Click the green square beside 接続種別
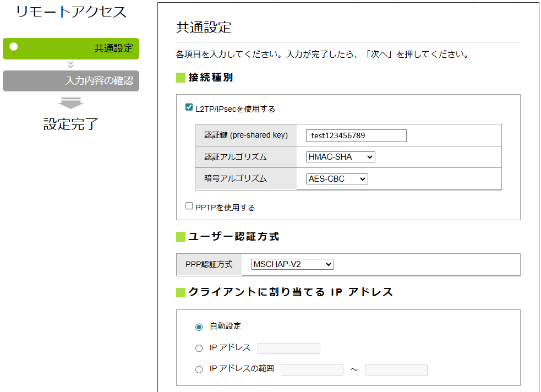This screenshot has width=541, height=392. tap(181, 78)
